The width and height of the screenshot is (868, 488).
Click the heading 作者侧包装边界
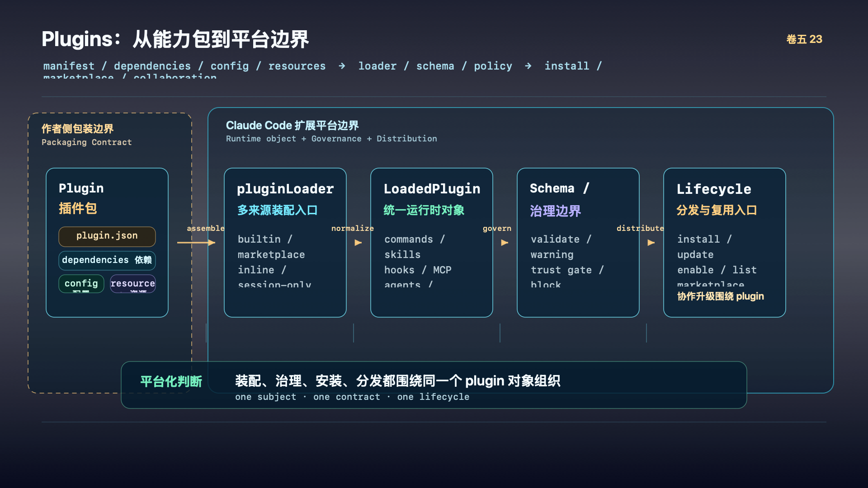(x=77, y=129)
